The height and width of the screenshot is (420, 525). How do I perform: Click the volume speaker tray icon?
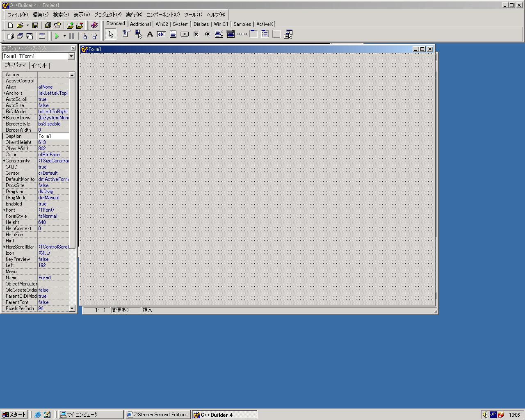point(485,415)
